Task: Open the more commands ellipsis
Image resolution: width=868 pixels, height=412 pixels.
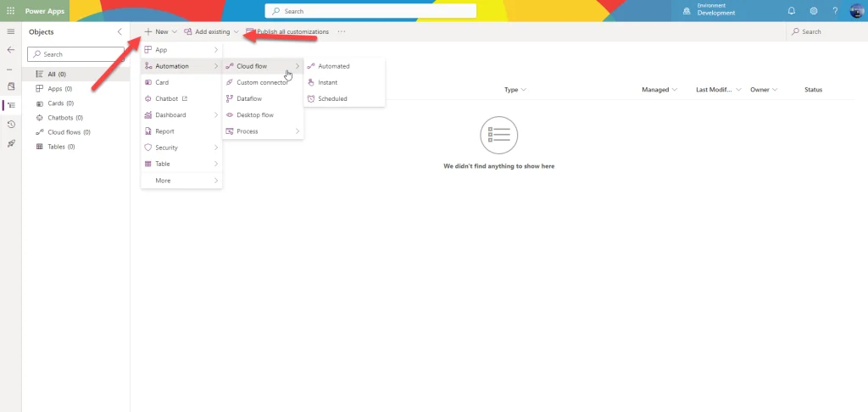Action: [x=342, y=31]
